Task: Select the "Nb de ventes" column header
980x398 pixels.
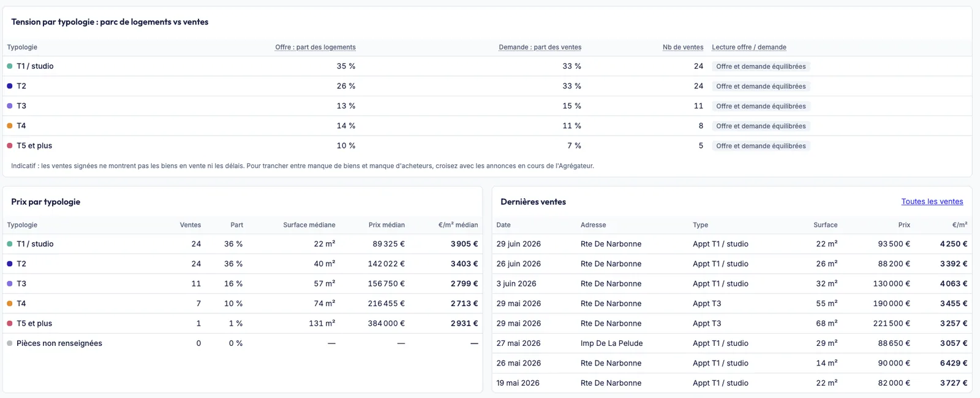Action: click(x=683, y=47)
